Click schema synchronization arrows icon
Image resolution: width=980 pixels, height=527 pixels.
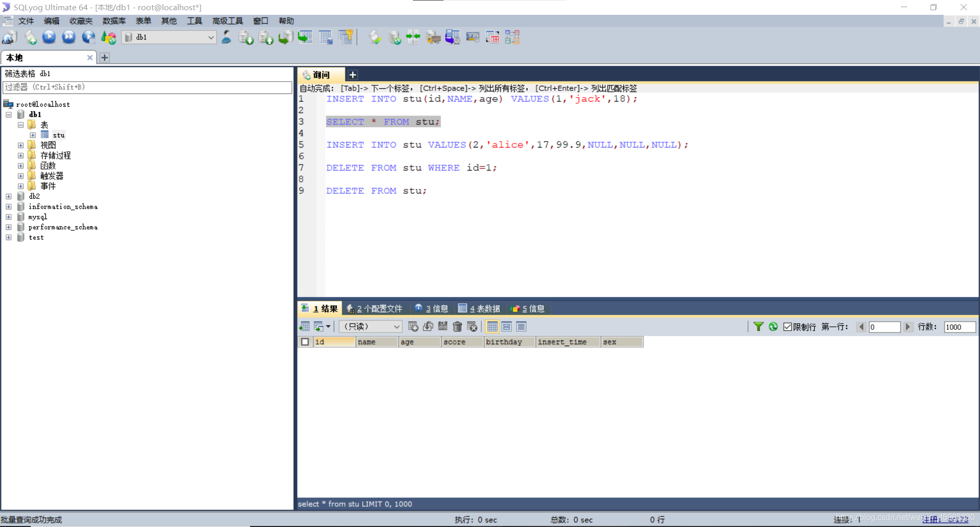coord(413,37)
